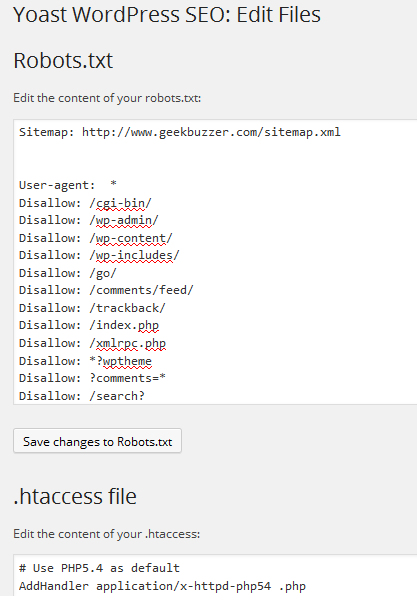Click the Disallow: *?wptheme line
This screenshot has height=596, width=417.
click(x=86, y=361)
